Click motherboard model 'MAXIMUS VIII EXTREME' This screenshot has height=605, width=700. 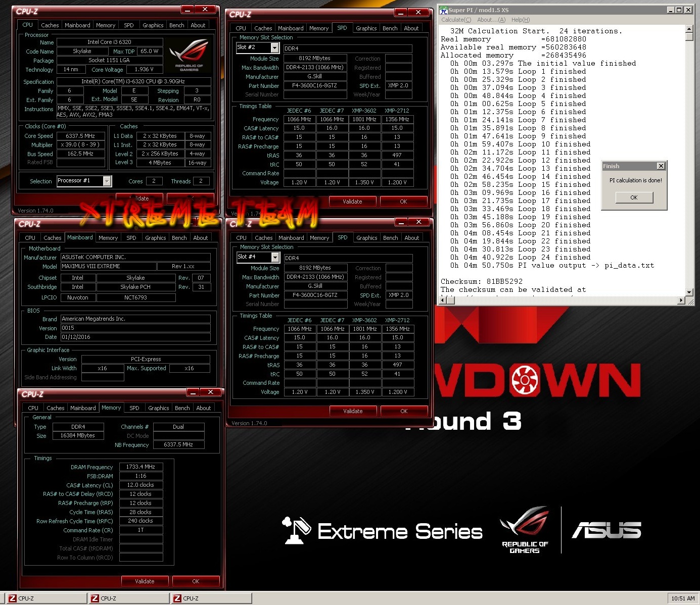coord(109,267)
